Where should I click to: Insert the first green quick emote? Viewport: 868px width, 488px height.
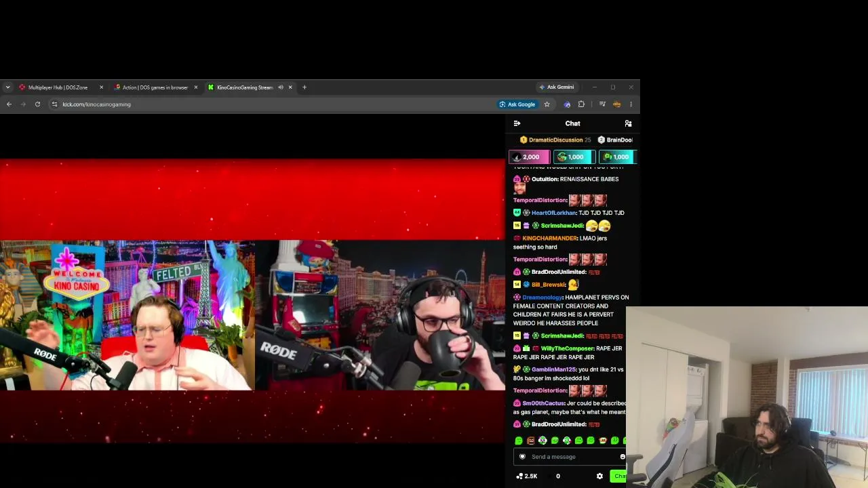tap(519, 441)
